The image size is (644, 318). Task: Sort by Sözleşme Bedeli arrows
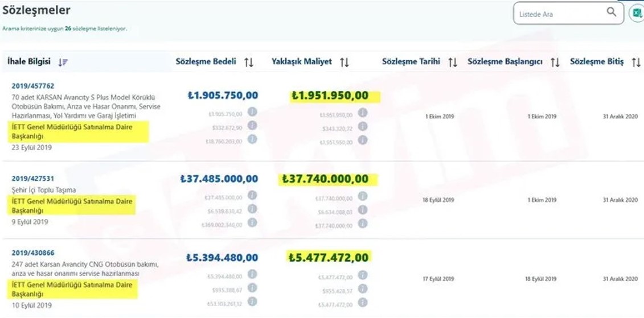[249, 62]
